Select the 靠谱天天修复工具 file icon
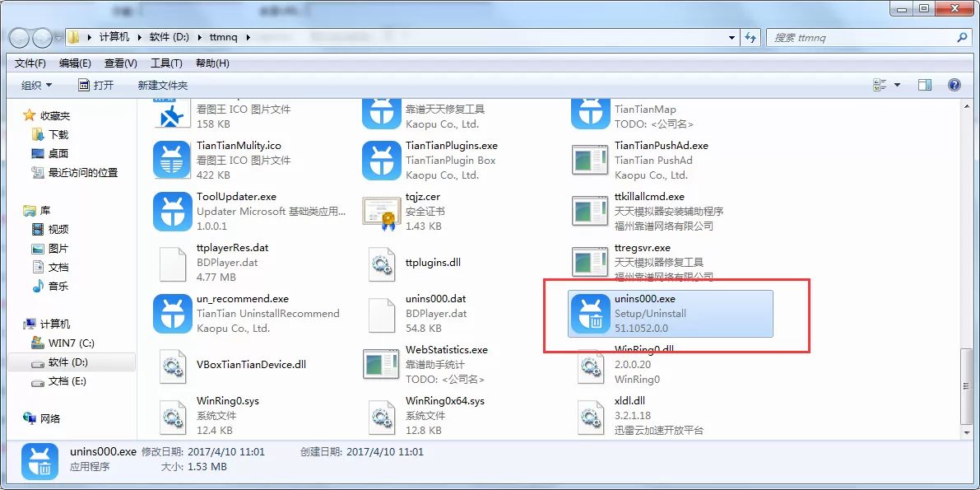Viewport: 980px width, 490px height. [x=381, y=113]
